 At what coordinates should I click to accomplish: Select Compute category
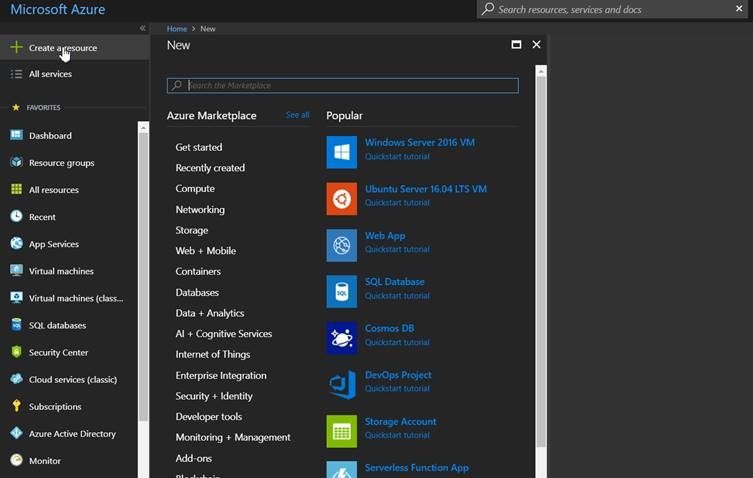click(195, 188)
